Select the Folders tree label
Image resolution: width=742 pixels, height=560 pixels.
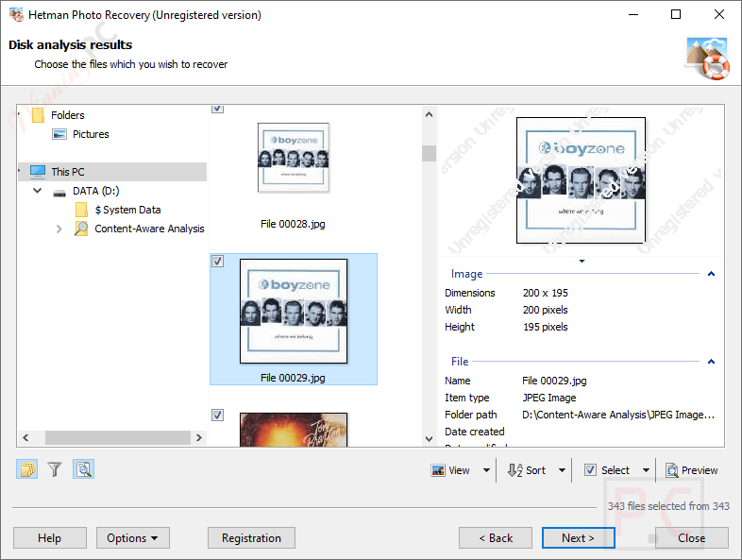click(x=68, y=115)
